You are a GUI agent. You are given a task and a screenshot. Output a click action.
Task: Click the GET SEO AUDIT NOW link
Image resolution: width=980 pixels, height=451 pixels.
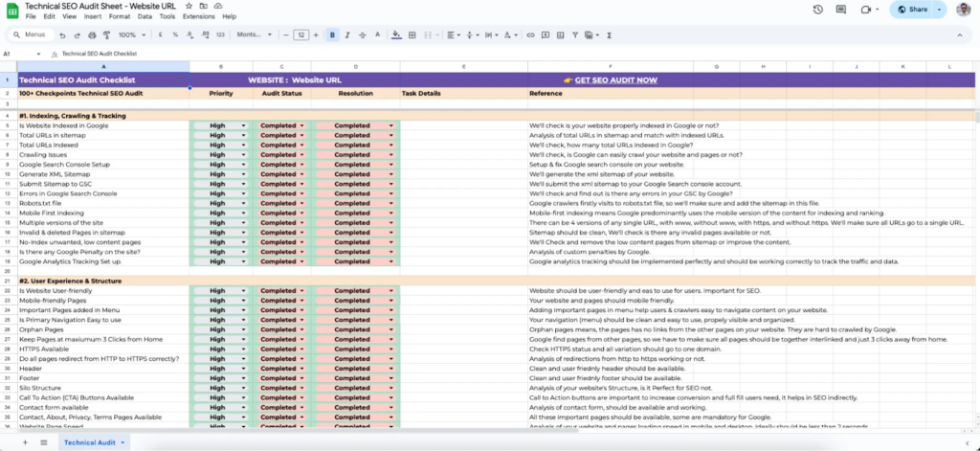615,80
